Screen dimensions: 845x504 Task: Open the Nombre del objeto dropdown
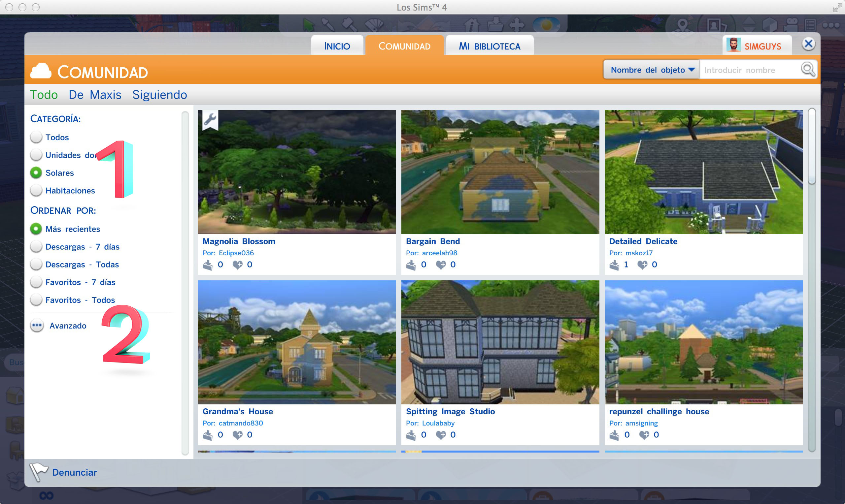coord(651,70)
